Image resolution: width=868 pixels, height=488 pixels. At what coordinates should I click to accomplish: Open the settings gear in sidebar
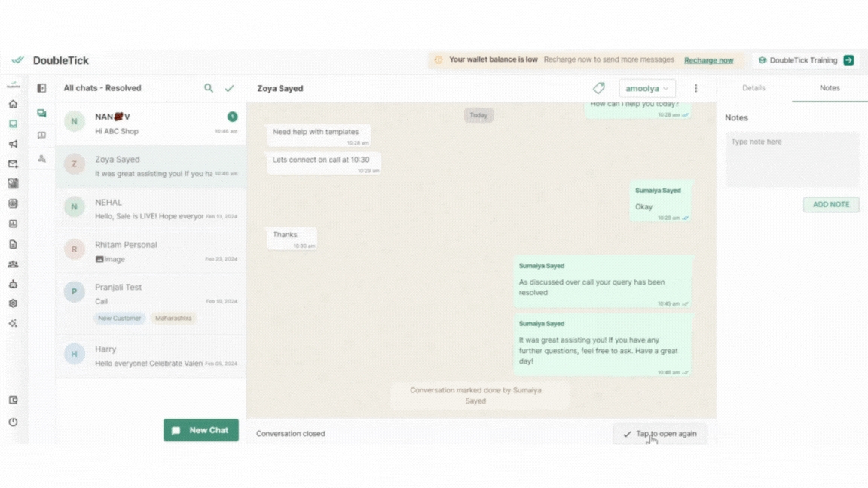[13, 303]
